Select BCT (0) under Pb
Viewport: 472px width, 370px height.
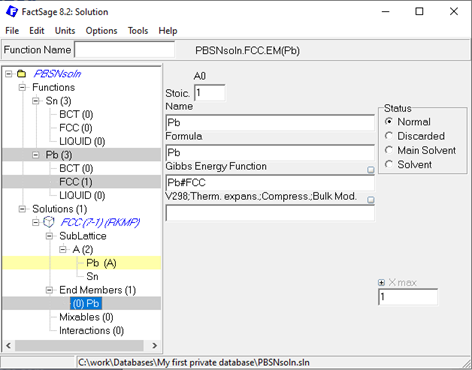coord(76,168)
